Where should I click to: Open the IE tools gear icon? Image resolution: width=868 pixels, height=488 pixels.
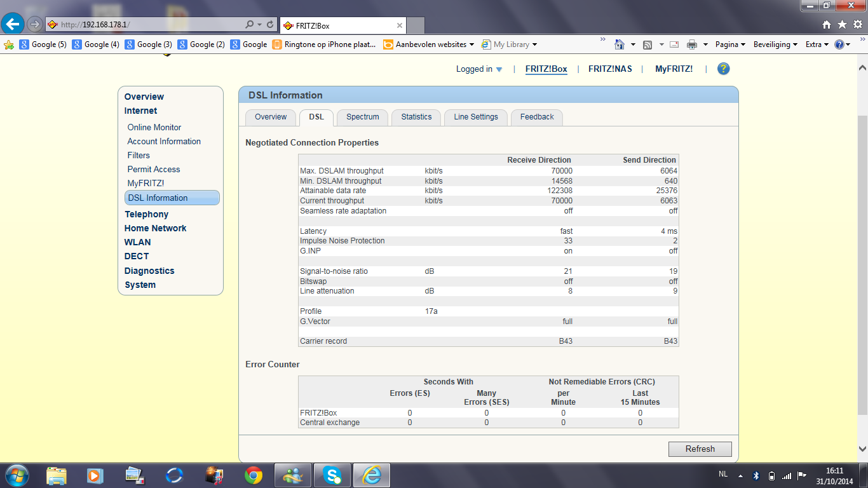coord(857,25)
